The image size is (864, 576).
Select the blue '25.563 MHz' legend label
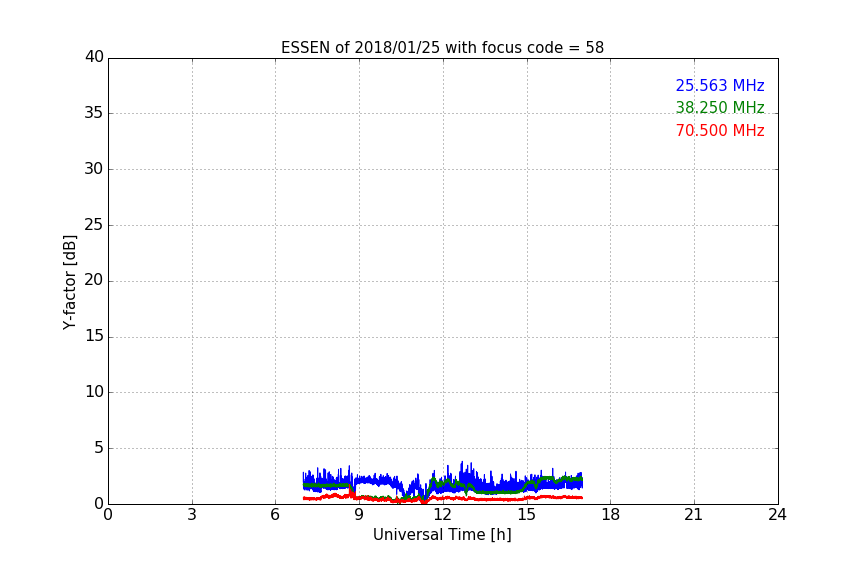[x=720, y=85]
